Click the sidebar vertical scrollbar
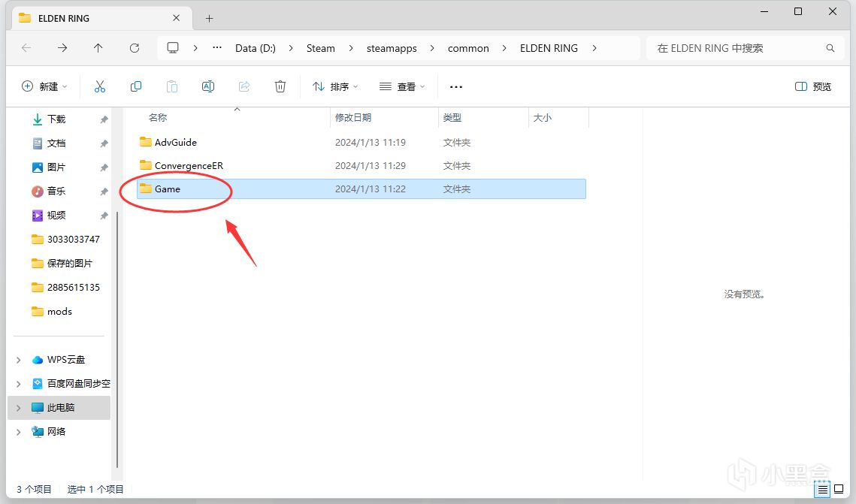Screen dimensions: 856x504 click(x=117, y=338)
